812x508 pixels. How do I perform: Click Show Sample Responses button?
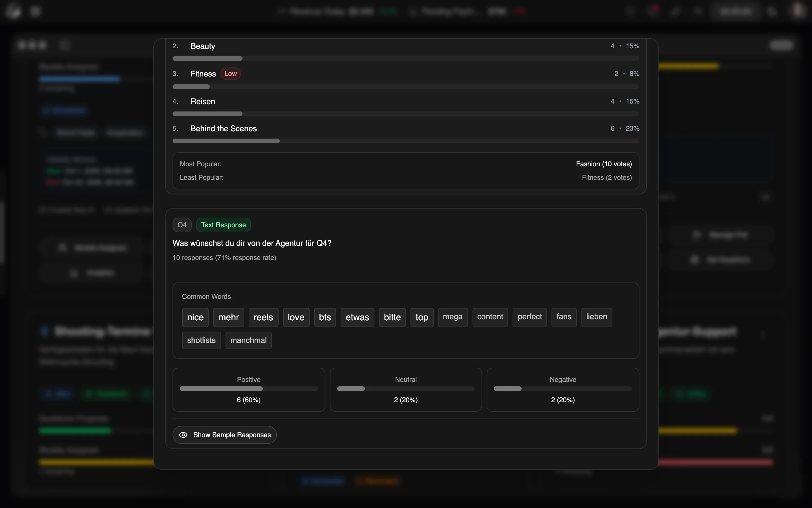(x=224, y=435)
